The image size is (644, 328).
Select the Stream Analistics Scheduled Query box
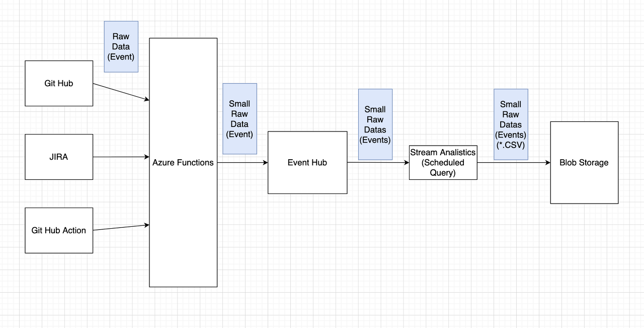(443, 163)
